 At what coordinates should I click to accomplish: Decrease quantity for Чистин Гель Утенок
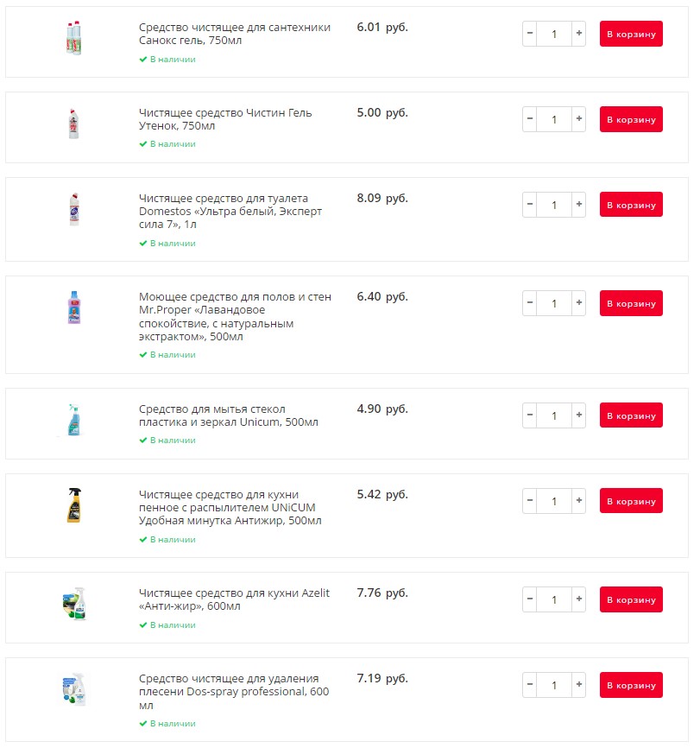[530, 119]
